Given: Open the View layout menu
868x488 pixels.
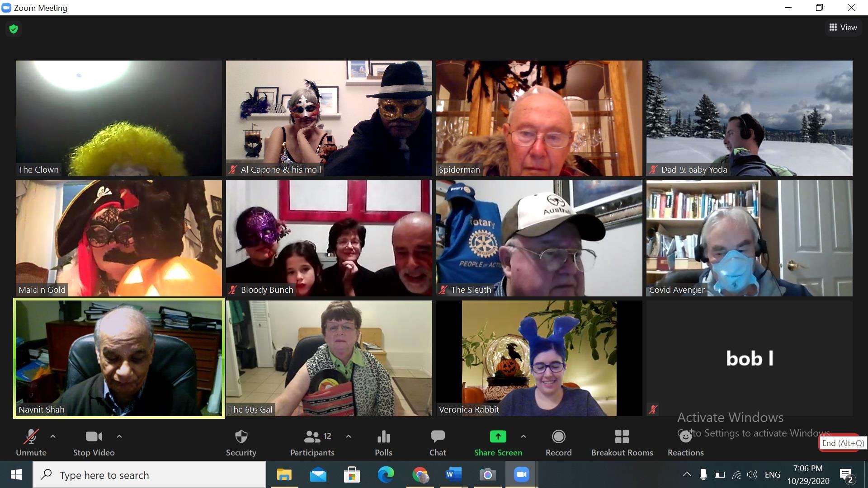Looking at the screenshot, I should [x=843, y=28].
